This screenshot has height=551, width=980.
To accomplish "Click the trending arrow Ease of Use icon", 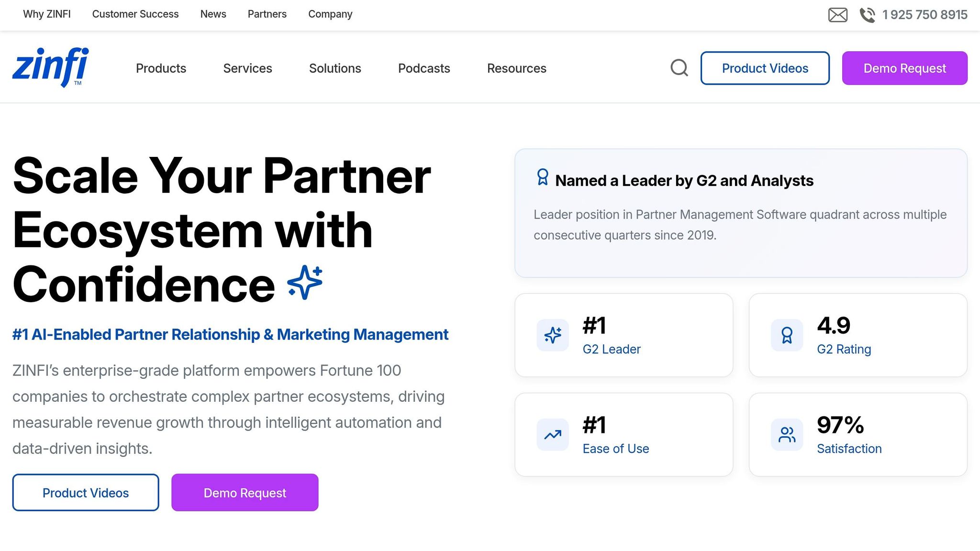I will click(553, 435).
